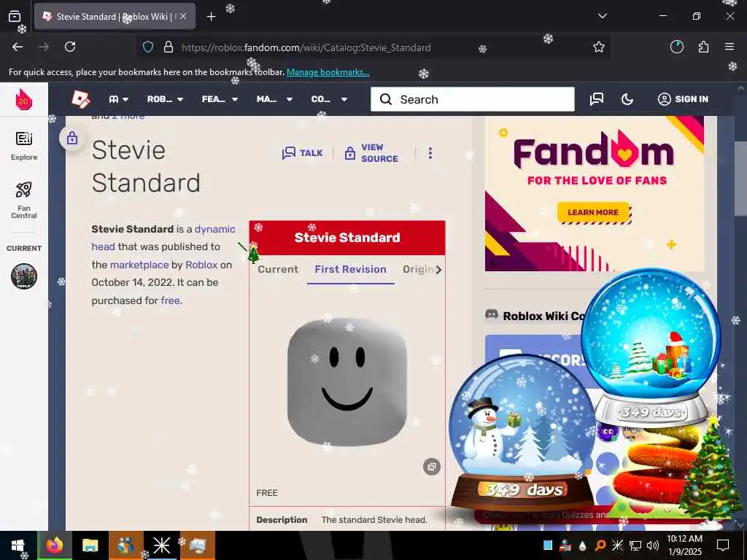Switch to the Original infobox tab

[418, 269]
